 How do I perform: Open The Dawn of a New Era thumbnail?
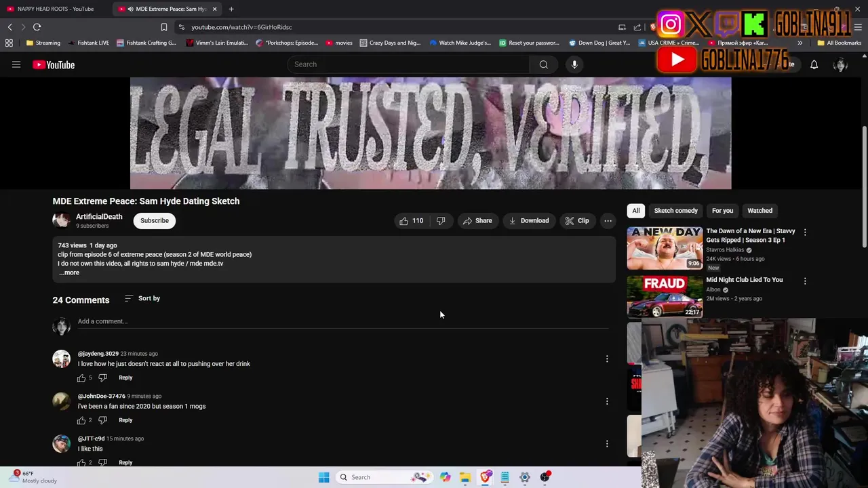665,248
